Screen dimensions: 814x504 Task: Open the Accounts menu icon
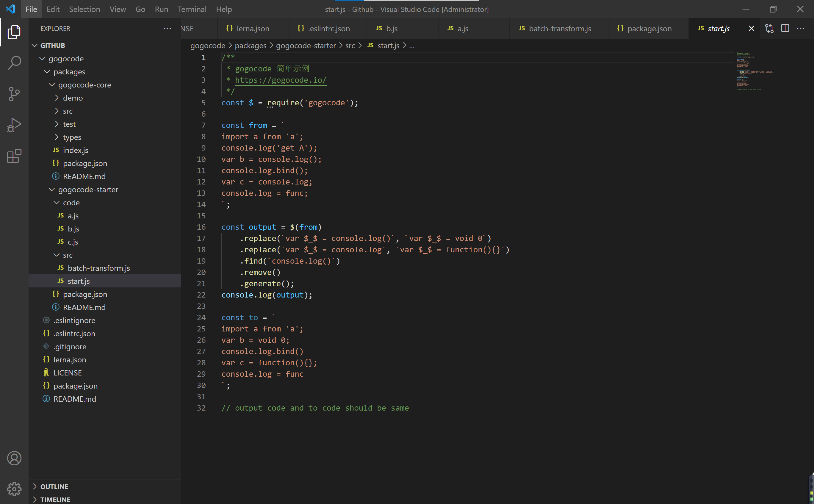click(14, 458)
